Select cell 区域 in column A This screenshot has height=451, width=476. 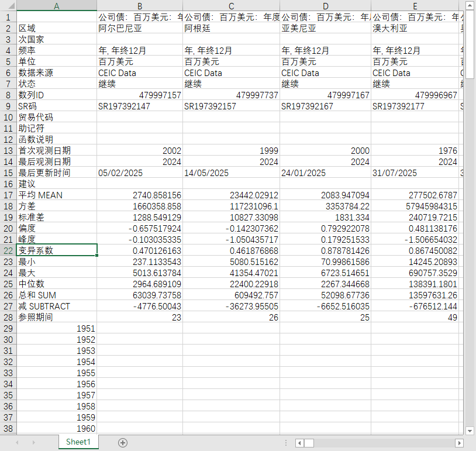click(57, 28)
